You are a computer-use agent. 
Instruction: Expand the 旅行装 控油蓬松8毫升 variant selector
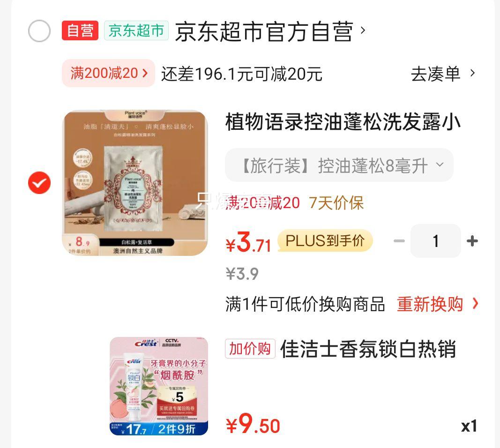pos(339,165)
